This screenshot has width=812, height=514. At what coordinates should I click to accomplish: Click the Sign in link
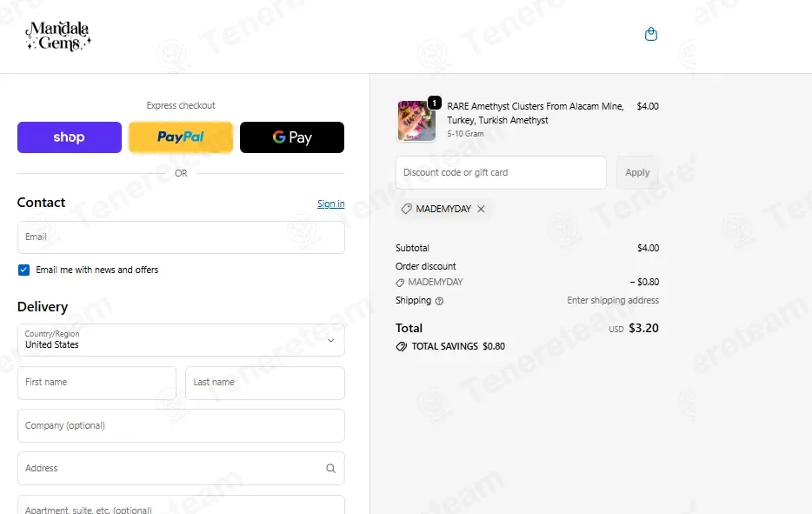(x=331, y=204)
